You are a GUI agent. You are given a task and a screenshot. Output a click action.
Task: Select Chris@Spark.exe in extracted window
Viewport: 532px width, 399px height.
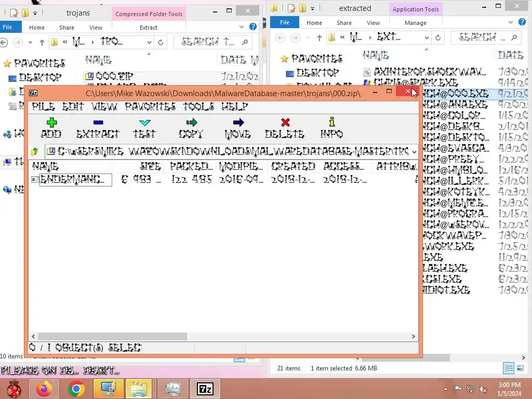415,83
